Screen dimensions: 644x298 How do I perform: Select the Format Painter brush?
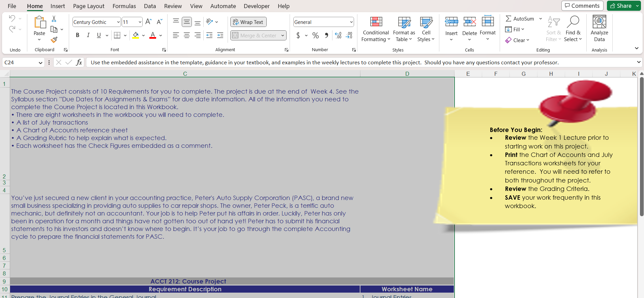pyautogui.click(x=54, y=40)
